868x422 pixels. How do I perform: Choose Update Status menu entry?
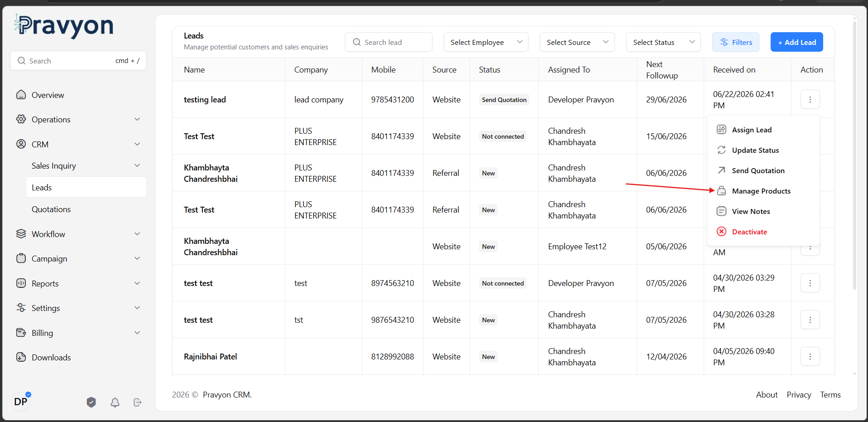click(763, 150)
